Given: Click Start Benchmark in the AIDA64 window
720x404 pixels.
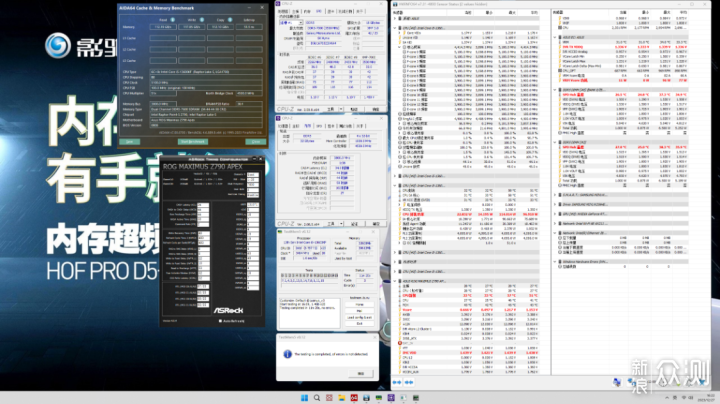Looking at the screenshot, I should [193, 141].
